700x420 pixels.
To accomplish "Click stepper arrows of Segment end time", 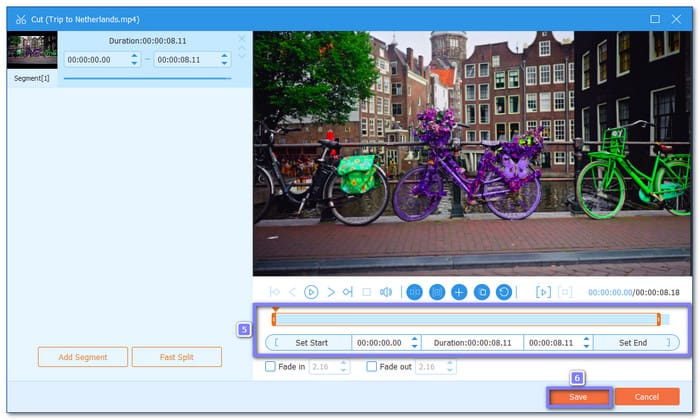I will 223,59.
